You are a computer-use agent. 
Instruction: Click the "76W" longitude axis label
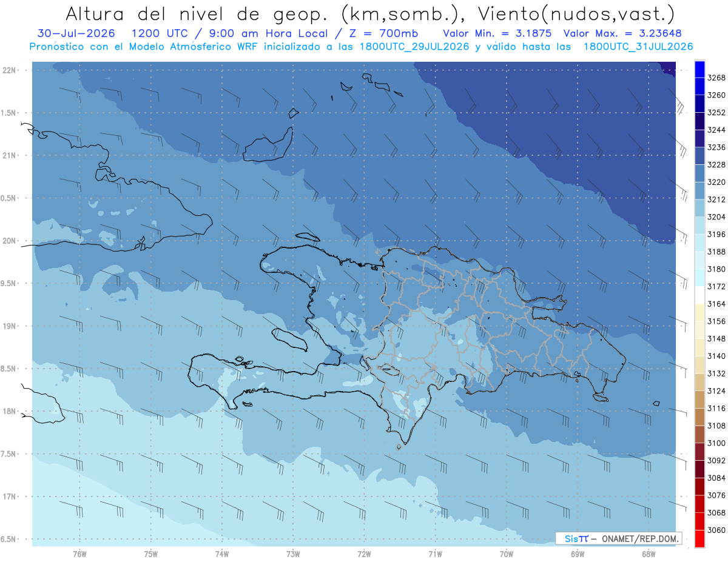pyautogui.click(x=79, y=554)
